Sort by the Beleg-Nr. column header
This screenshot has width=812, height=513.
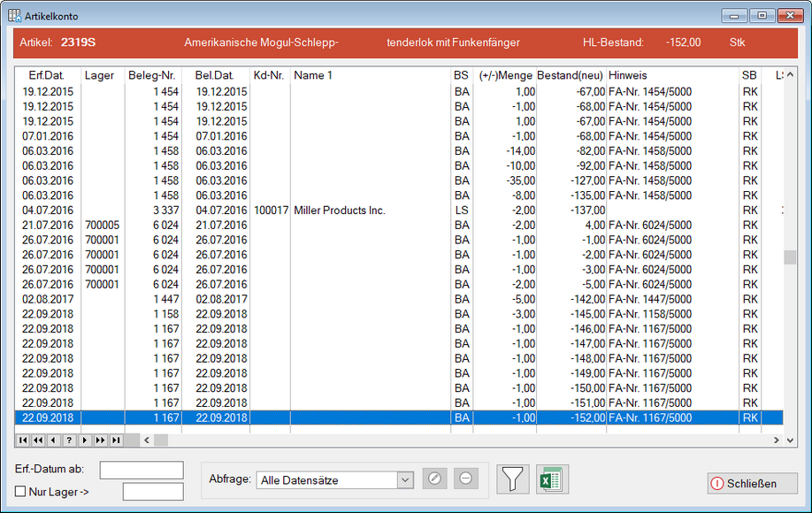(x=152, y=76)
